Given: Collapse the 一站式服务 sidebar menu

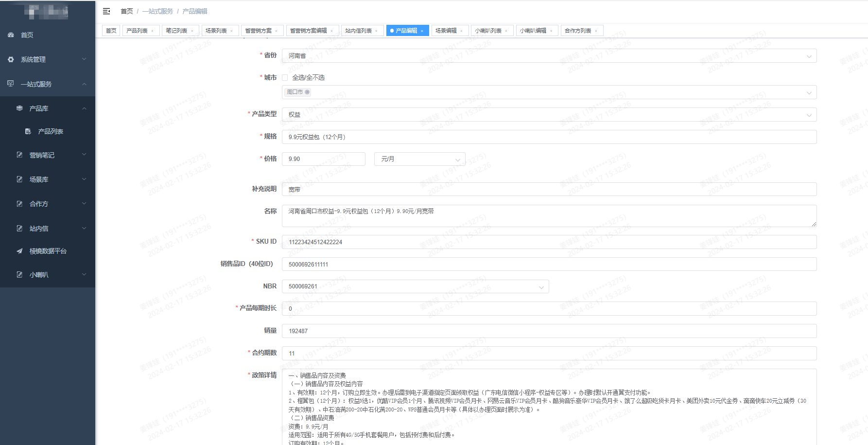Looking at the screenshot, I should [48, 84].
